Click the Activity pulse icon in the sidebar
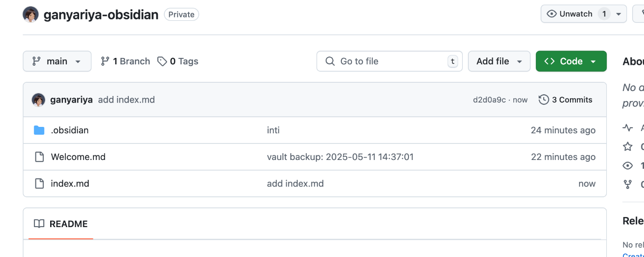Image resolution: width=644 pixels, height=257 pixels. [x=627, y=127]
